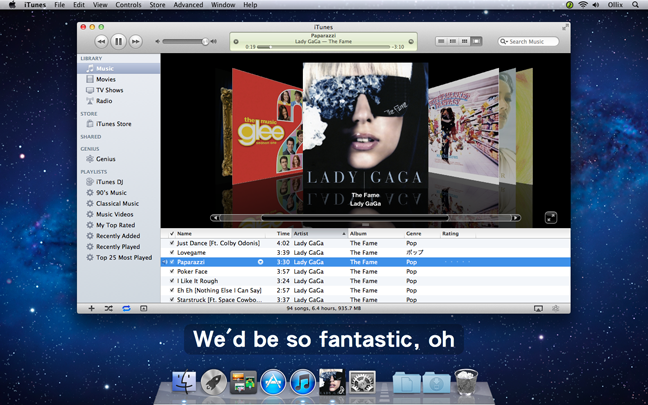
Task: Select Music in the library sidebar
Action: [119, 69]
